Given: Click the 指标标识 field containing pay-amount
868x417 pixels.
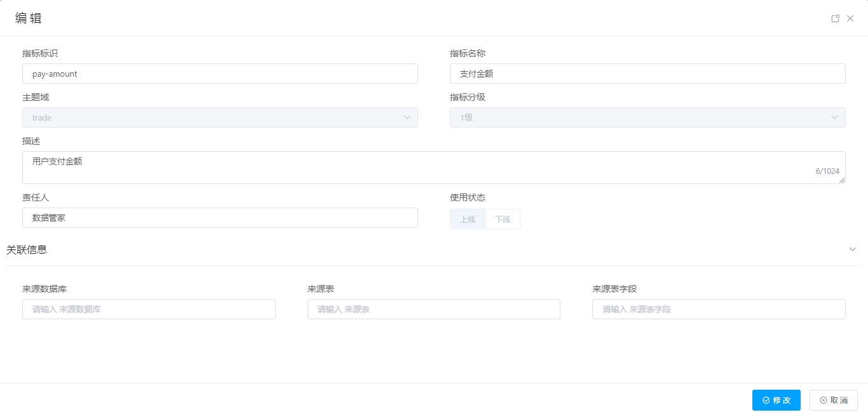Looking at the screenshot, I should 220,74.
